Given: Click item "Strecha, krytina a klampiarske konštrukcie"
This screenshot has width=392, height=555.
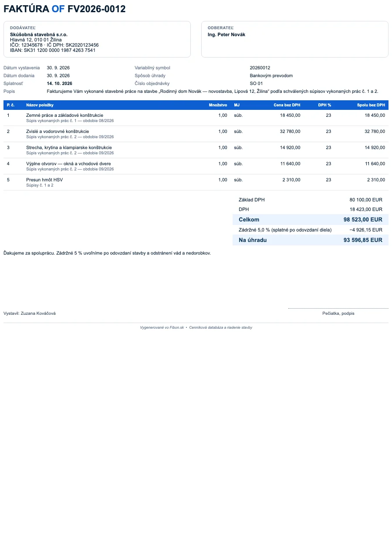Looking at the screenshot, I should click(x=69, y=147).
